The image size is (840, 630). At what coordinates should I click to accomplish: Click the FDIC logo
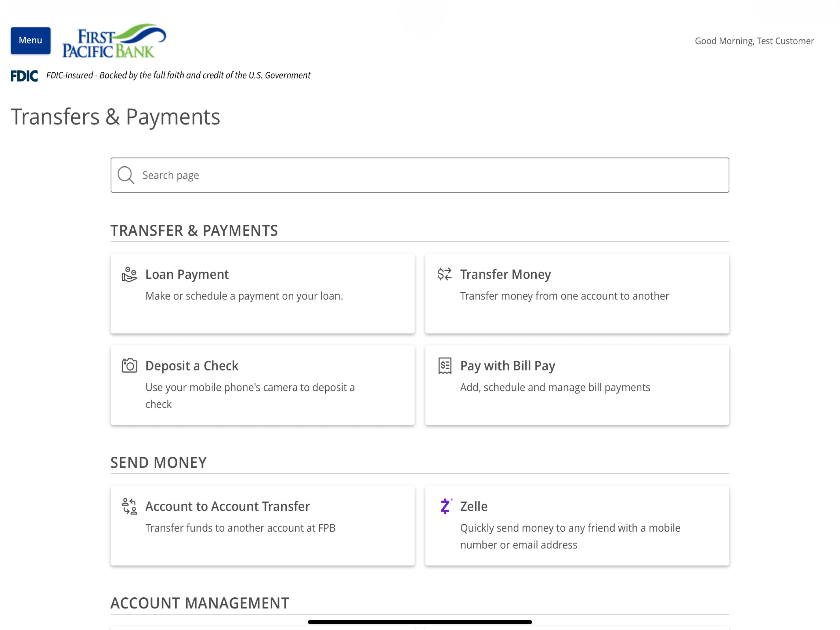coord(24,76)
